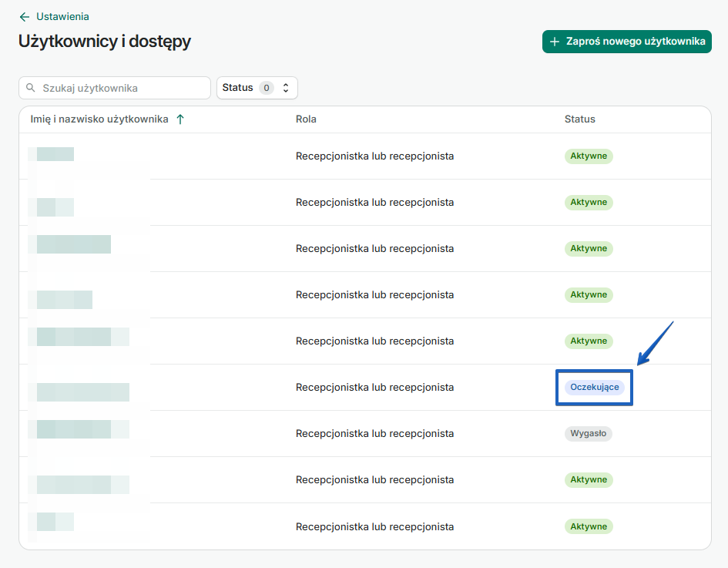Viewport: 728px width, 568px height.
Task: Click the Użytkownicy i dostępy page heading
Action: click(x=105, y=42)
